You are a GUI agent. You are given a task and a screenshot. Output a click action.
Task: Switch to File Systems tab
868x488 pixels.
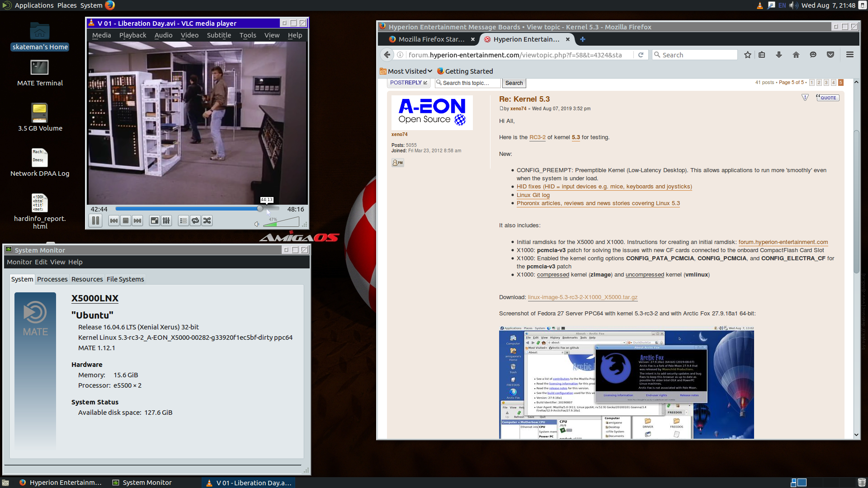coord(125,279)
